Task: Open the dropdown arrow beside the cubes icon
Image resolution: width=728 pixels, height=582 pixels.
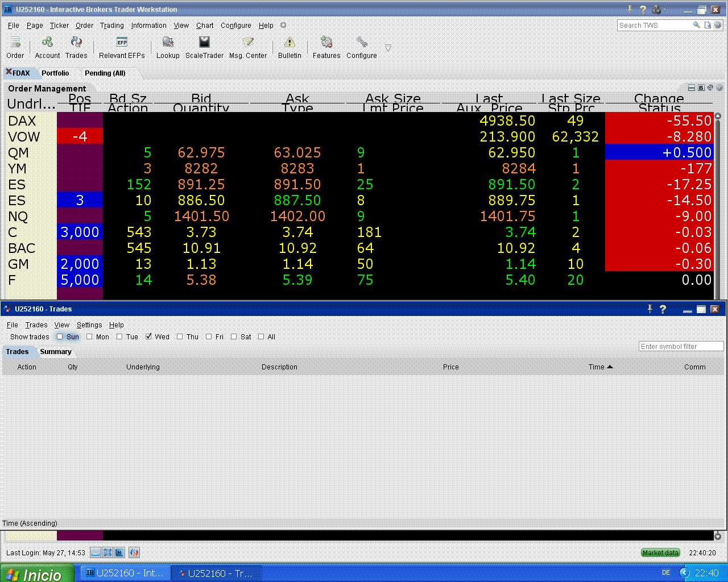Action: click(x=664, y=9)
